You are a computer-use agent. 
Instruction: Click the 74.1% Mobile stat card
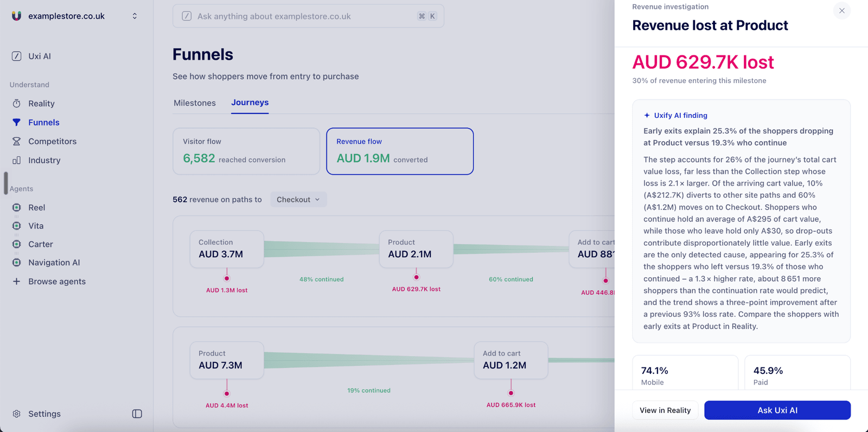tap(685, 373)
